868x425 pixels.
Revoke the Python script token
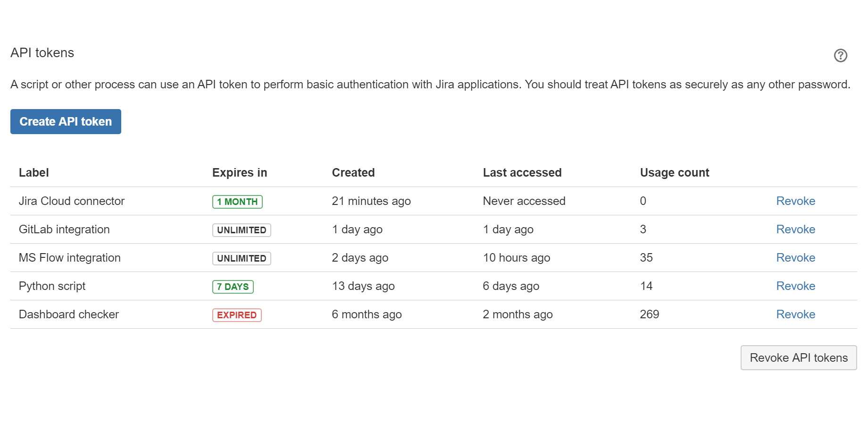point(795,286)
